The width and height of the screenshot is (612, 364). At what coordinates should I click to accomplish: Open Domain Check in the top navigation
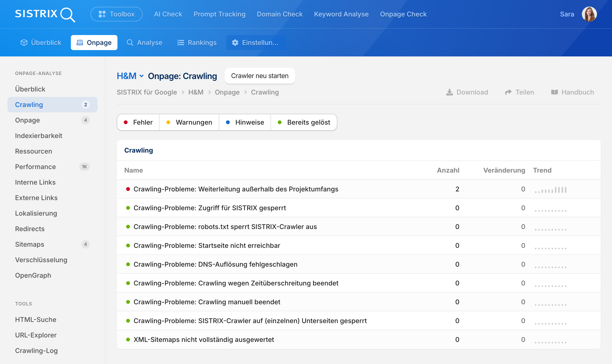pyautogui.click(x=280, y=14)
